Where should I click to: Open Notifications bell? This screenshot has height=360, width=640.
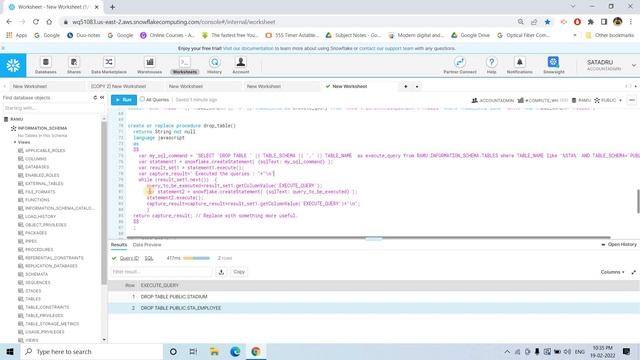pos(520,65)
